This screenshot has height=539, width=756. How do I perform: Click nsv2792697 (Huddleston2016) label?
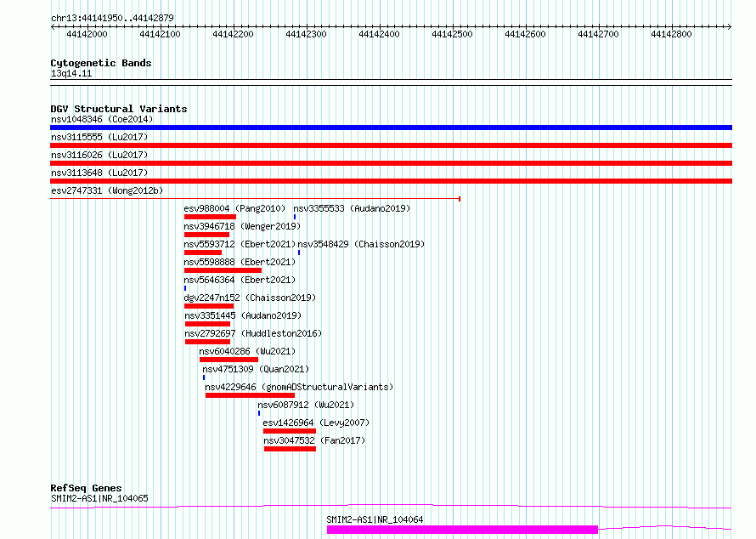[x=253, y=333]
